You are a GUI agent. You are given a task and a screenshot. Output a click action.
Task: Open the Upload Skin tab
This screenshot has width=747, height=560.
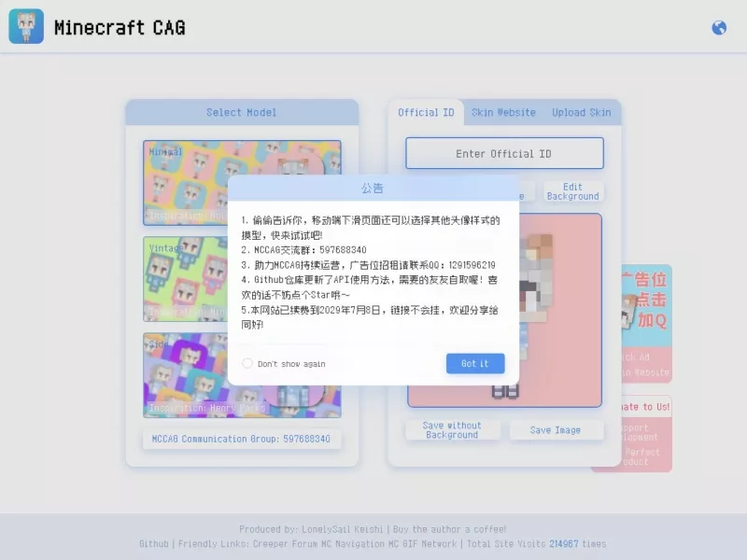(x=581, y=112)
